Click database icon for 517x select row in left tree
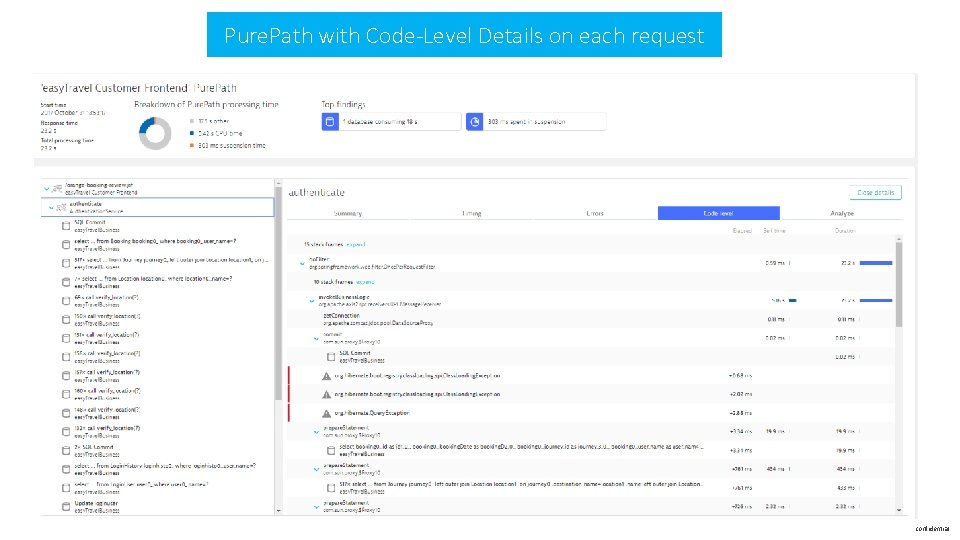This screenshot has width=960, height=540. (x=66, y=263)
